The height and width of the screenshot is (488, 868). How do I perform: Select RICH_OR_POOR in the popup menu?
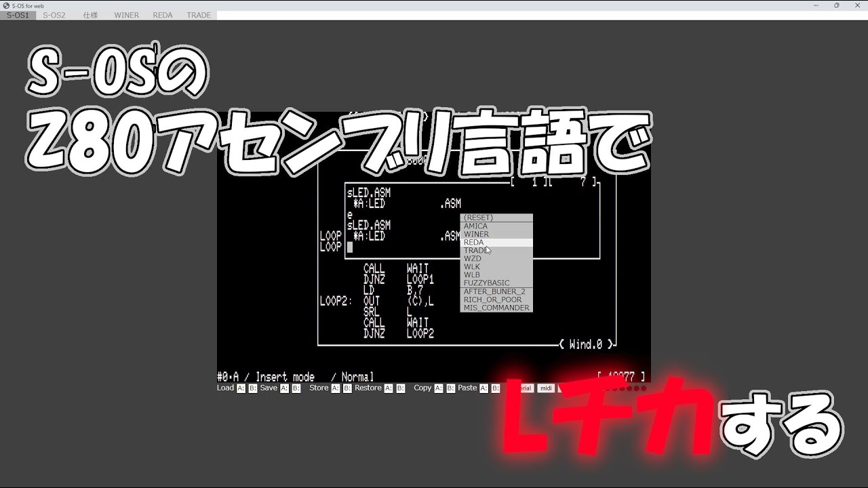(x=496, y=300)
